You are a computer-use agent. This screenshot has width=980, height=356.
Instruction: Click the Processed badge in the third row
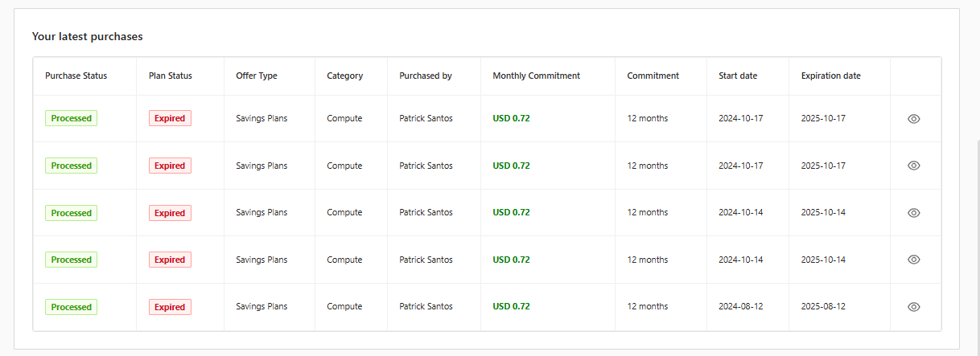(72, 213)
